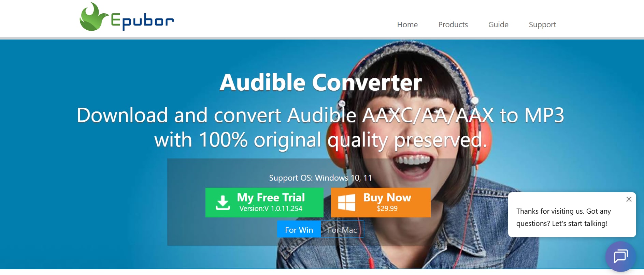Click the Buy Now $29.99 button
Viewport: 644px width, 275px height.
(381, 202)
